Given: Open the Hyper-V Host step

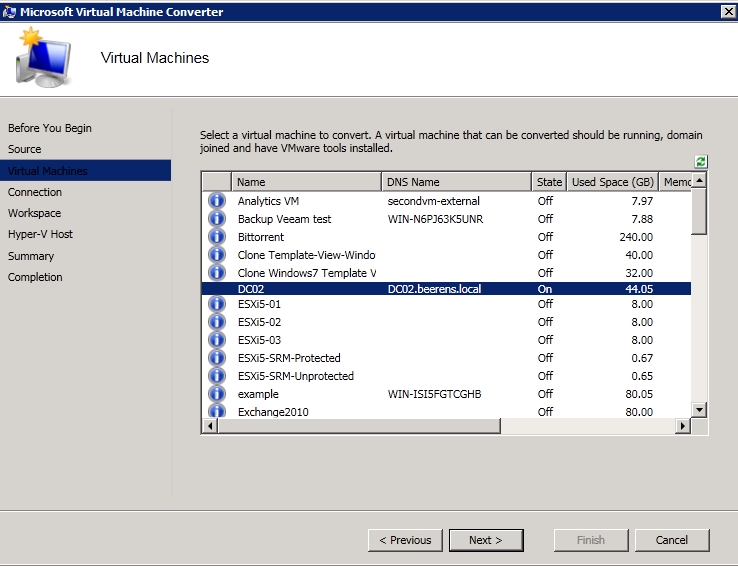Looking at the screenshot, I should coord(40,234).
